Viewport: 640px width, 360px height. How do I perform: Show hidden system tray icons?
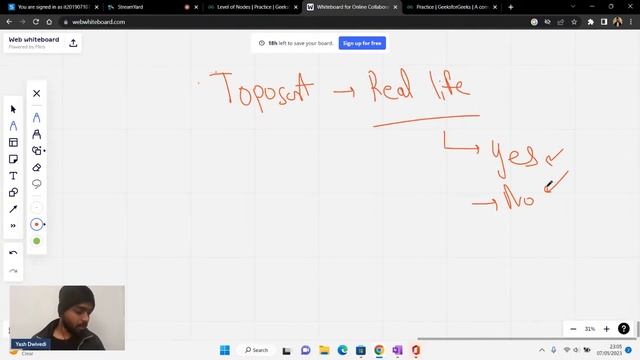(542, 350)
